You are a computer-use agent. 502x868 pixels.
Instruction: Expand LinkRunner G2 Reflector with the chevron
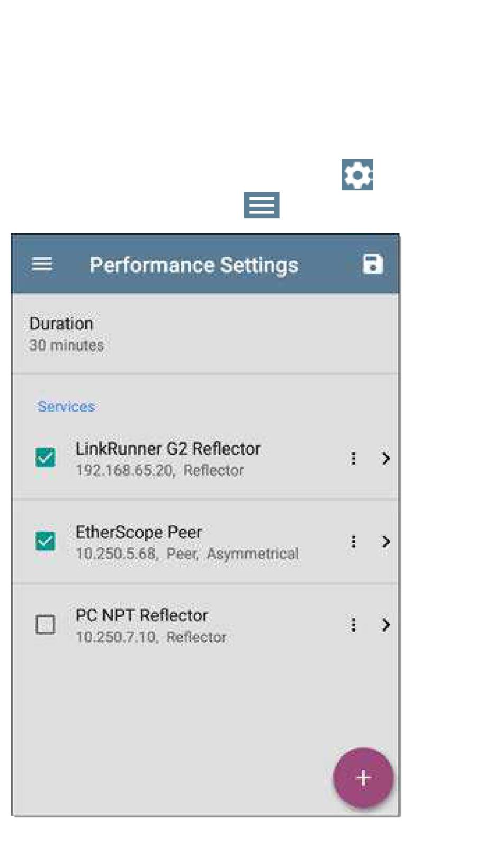[x=386, y=458]
